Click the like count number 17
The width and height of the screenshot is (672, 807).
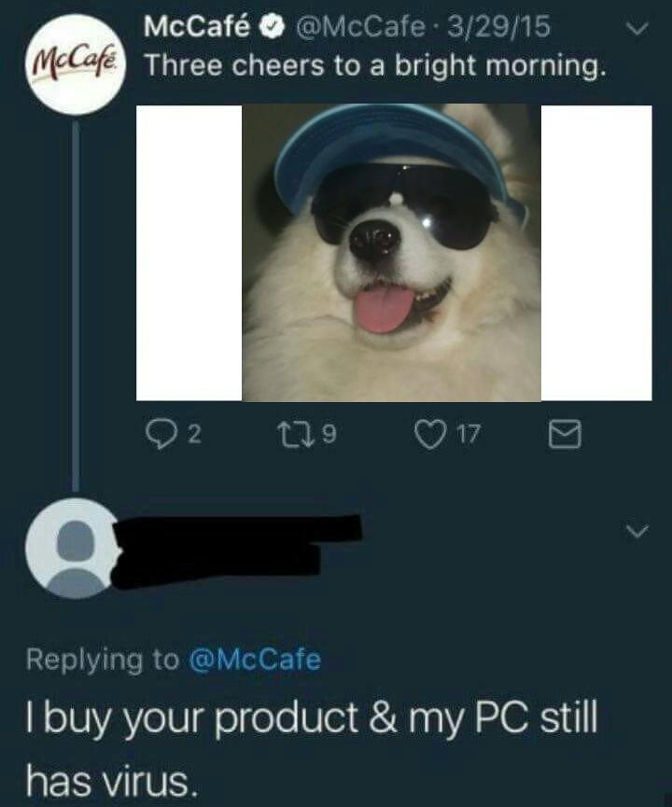click(469, 436)
